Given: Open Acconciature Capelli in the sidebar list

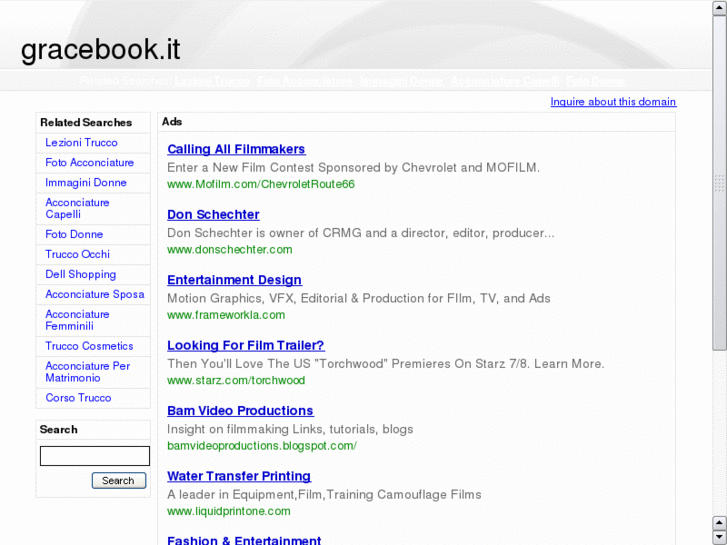Looking at the screenshot, I should click(x=77, y=208).
